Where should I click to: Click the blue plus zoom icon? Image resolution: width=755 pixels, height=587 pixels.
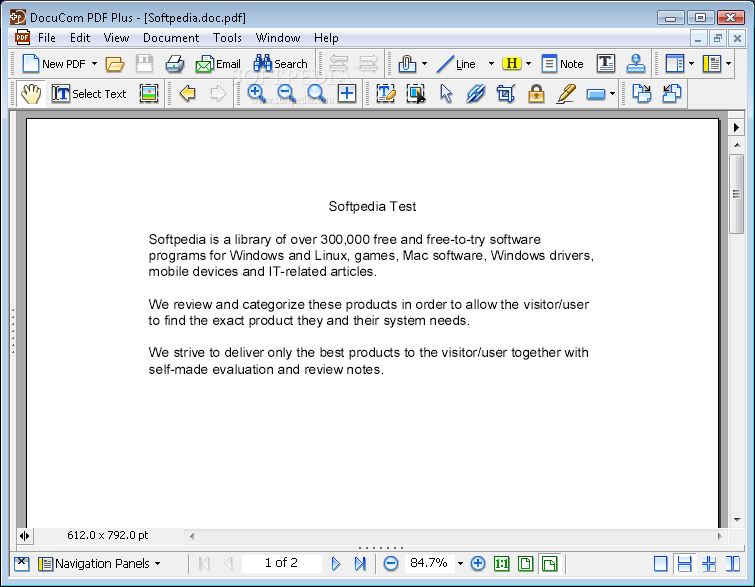[347, 93]
